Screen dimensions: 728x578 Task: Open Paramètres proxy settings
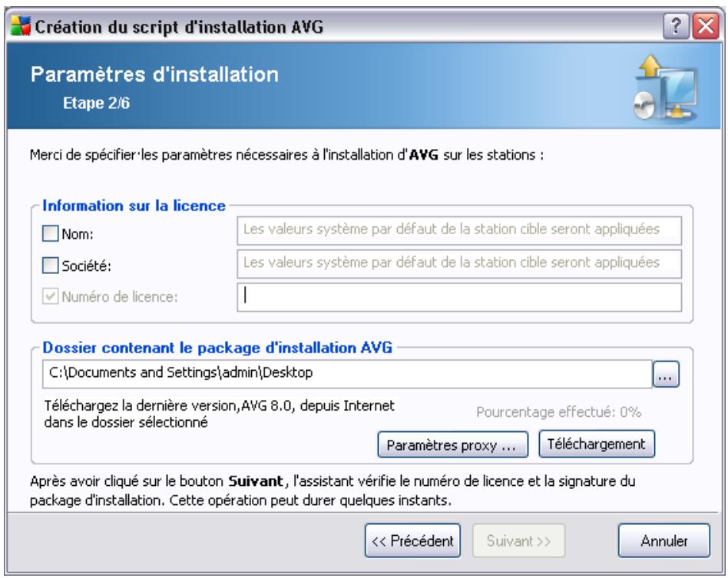(x=452, y=444)
